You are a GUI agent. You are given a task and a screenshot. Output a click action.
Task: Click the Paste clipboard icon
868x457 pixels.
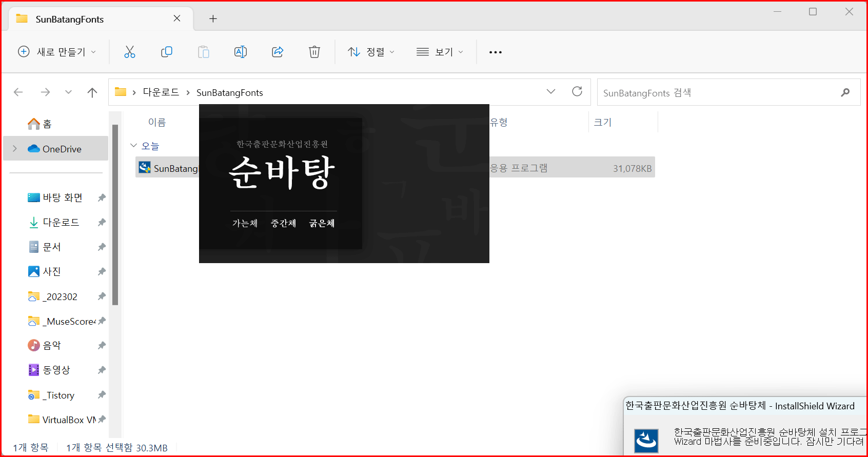click(x=204, y=52)
